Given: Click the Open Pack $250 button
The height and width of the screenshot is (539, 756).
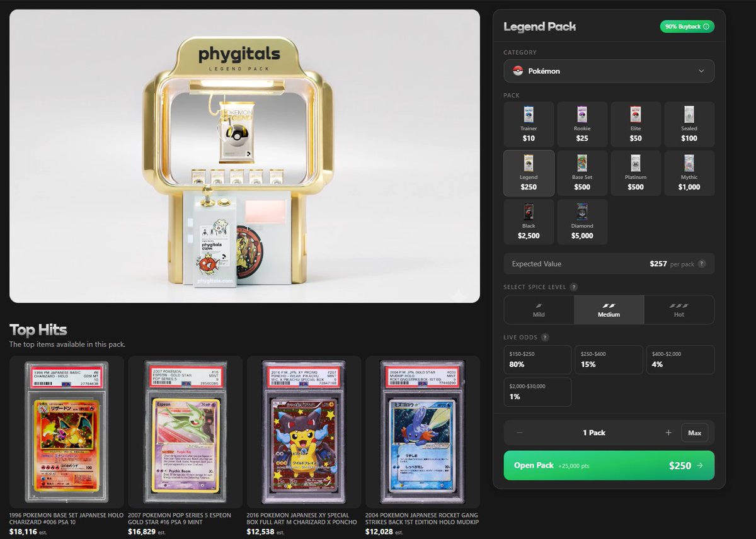Looking at the screenshot, I should (609, 465).
